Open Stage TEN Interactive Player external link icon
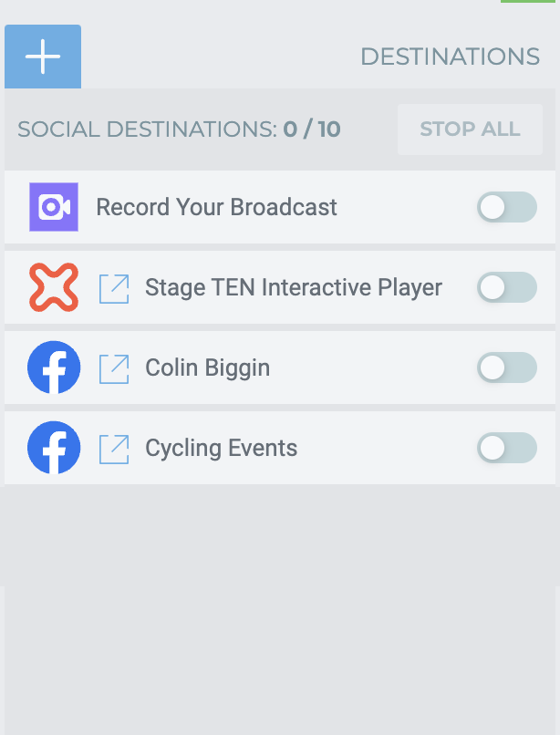Viewport: 560px width, 735px height. click(x=114, y=289)
